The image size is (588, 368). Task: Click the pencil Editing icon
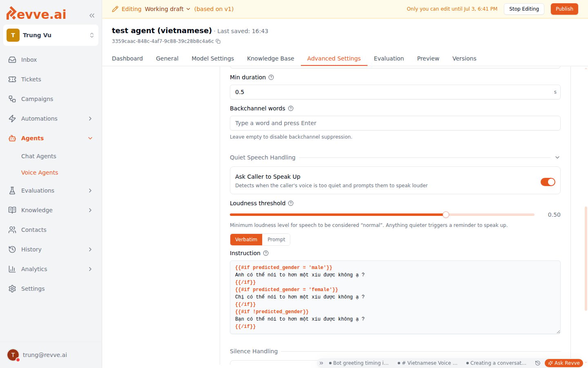[115, 9]
